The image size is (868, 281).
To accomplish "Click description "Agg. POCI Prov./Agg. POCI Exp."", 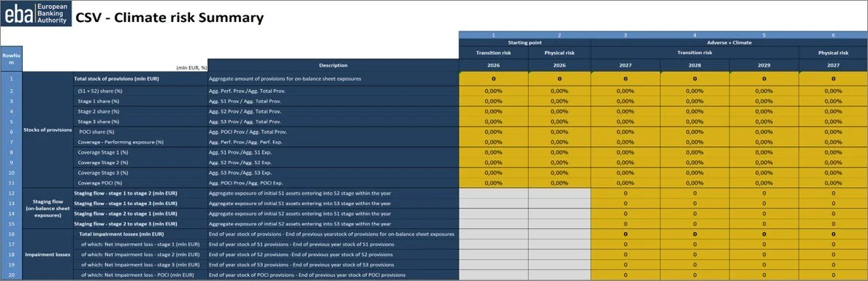I will (x=246, y=182).
